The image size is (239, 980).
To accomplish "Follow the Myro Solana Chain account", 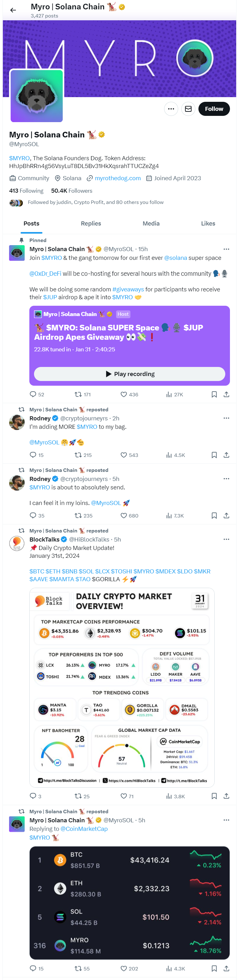I will [214, 109].
